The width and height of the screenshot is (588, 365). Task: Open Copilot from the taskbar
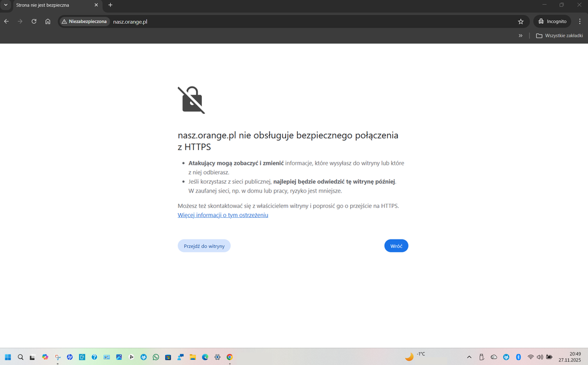(46, 357)
